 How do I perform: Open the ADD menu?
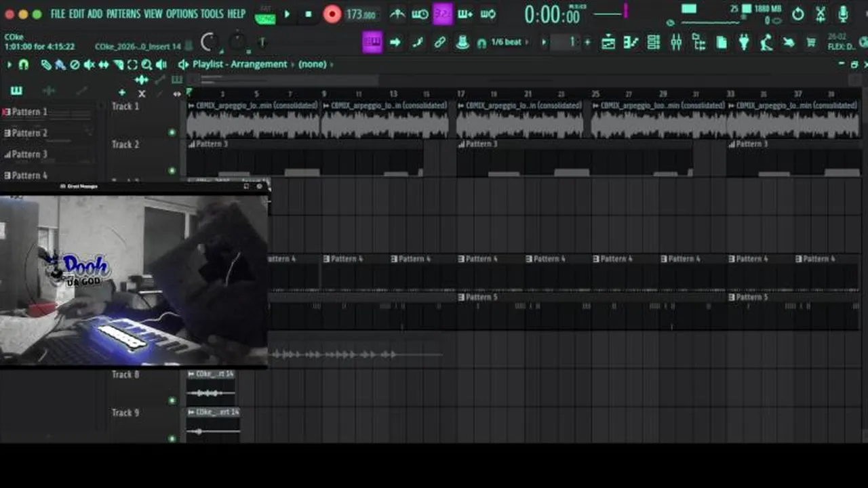pos(95,14)
